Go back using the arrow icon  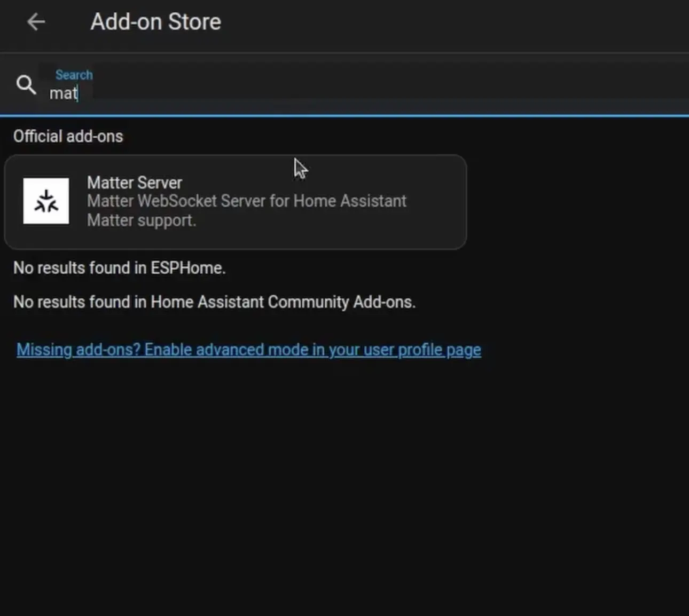(36, 22)
